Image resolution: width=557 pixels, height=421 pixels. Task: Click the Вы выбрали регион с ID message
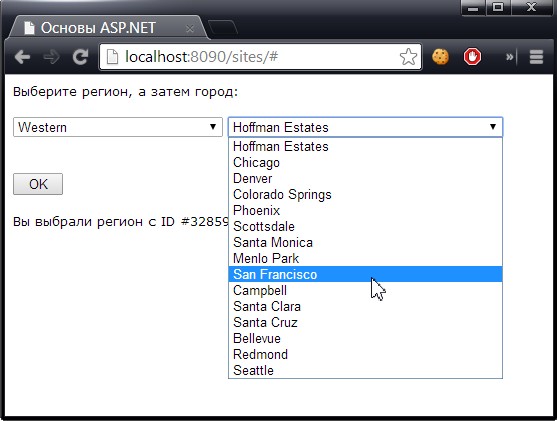[121, 222]
